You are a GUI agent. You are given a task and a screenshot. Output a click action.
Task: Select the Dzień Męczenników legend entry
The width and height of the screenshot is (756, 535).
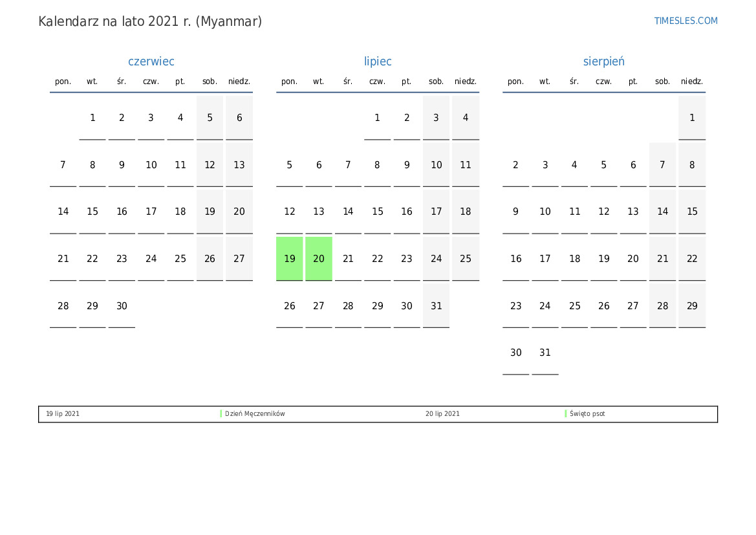coord(255,414)
